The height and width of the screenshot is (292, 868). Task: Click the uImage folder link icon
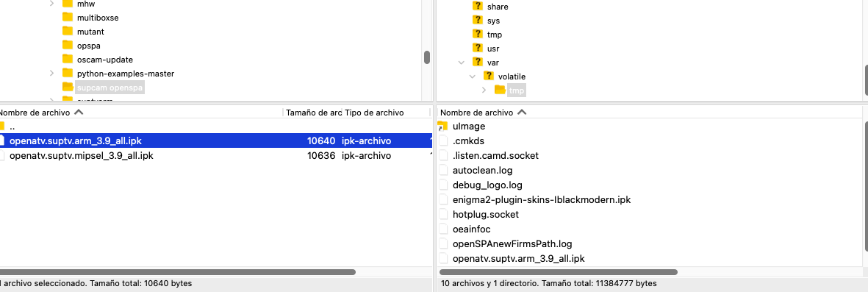(x=442, y=127)
